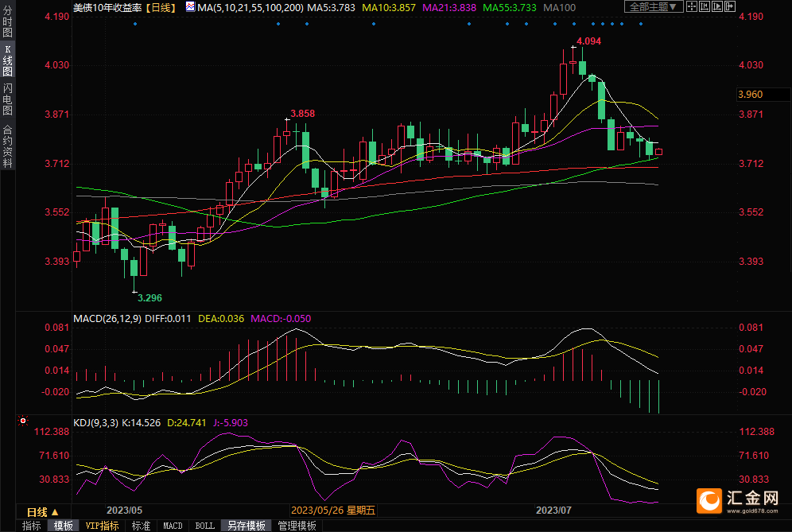Click the MA100 label

tap(559, 8)
